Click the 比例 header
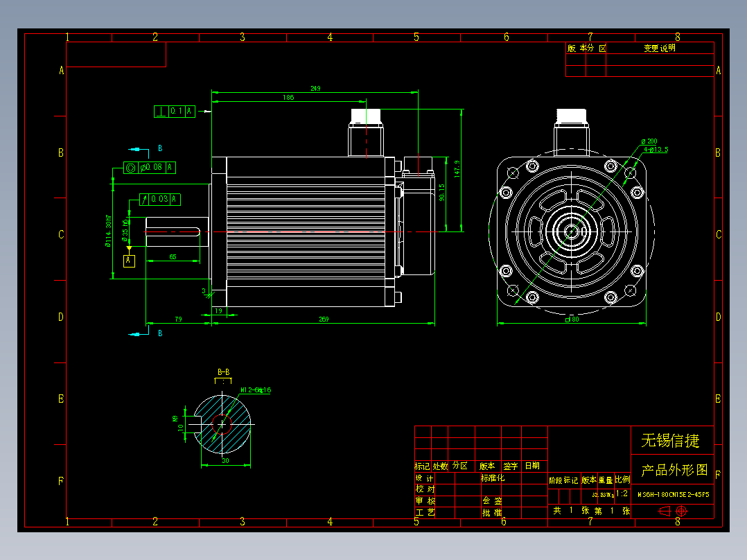Image resolution: width=747 pixels, height=560 pixels. pos(622,480)
